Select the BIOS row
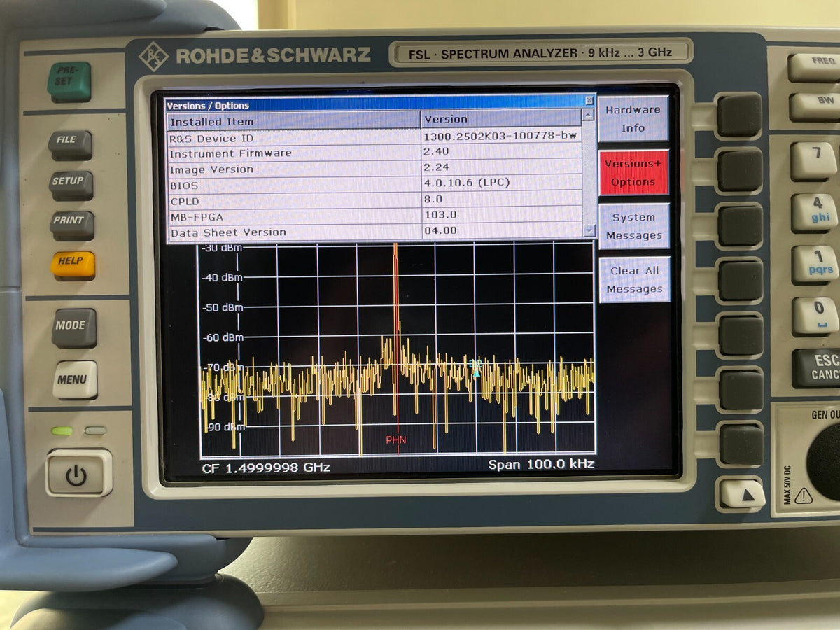 (x=374, y=185)
